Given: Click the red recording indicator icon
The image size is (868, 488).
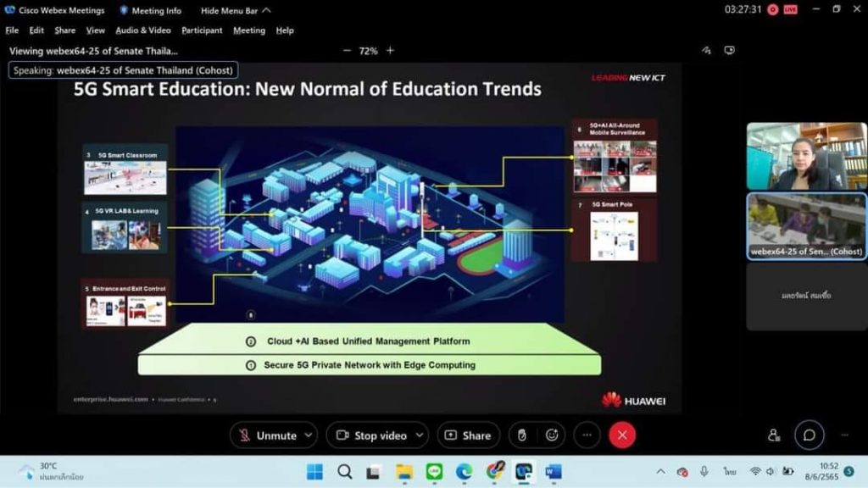Looking at the screenshot, I should coord(773,10).
